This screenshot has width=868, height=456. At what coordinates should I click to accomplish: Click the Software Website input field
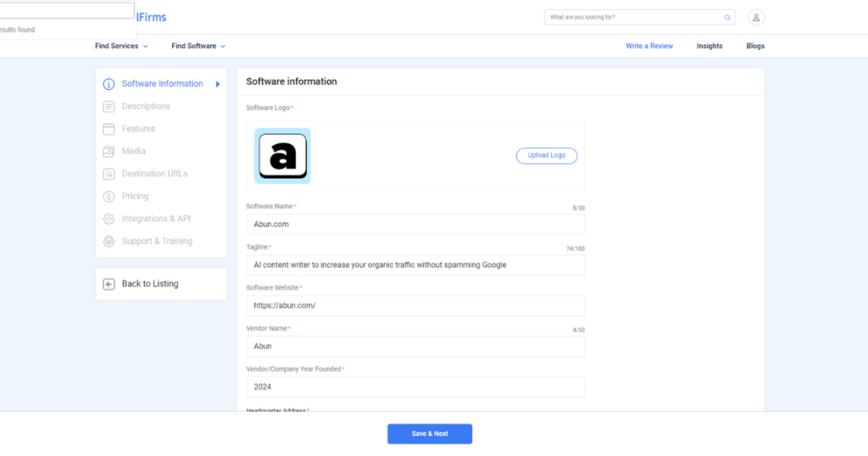coord(415,305)
